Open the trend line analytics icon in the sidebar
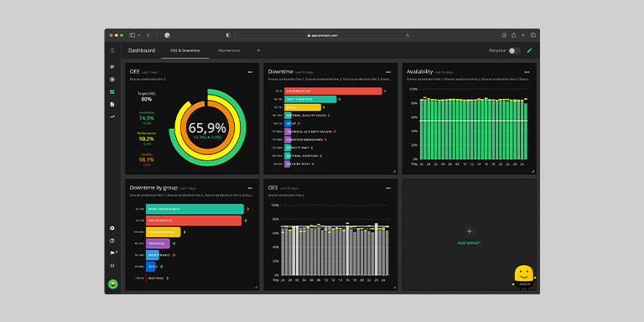Viewport: 644px width, 322px height. (112, 117)
